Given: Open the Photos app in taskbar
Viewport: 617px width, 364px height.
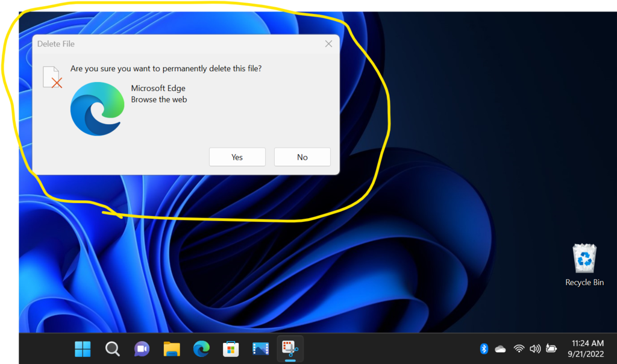Looking at the screenshot, I should pyautogui.click(x=260, y=349).
